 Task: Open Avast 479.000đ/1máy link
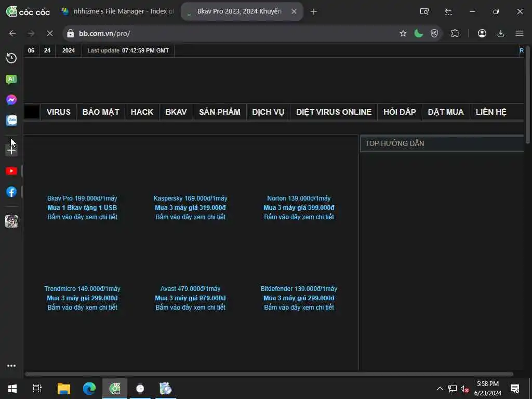(190, 289)
